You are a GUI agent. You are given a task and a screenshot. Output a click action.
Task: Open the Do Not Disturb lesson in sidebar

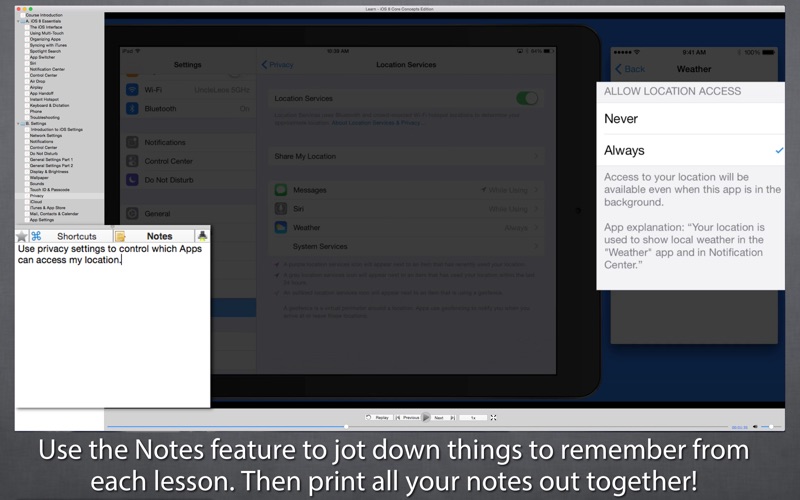tap(44, 154)
